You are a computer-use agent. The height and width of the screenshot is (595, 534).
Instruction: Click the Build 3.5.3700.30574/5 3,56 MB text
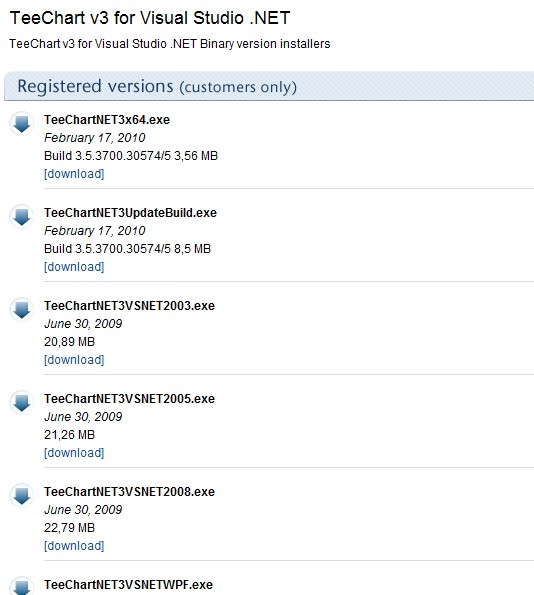(x=131, y=156)
